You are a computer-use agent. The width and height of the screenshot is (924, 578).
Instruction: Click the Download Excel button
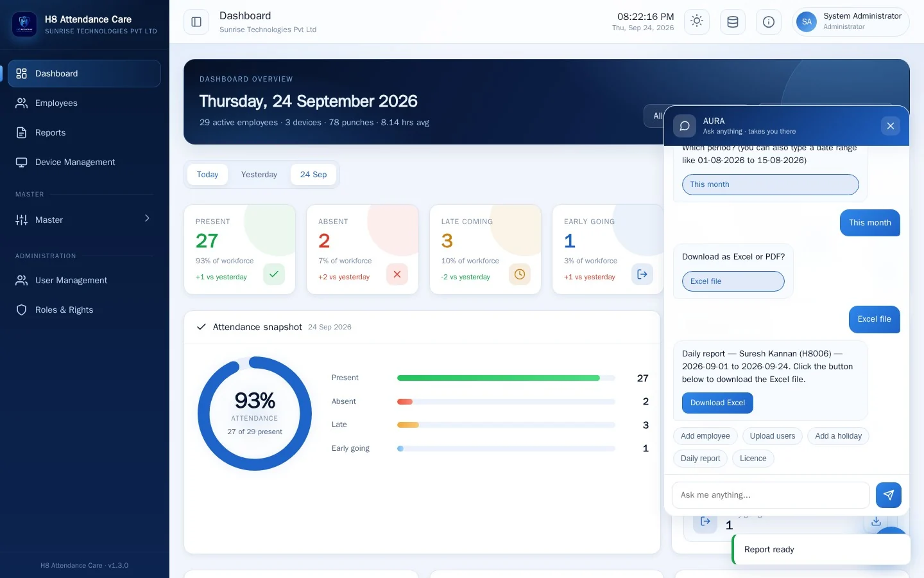coord(717,403)
